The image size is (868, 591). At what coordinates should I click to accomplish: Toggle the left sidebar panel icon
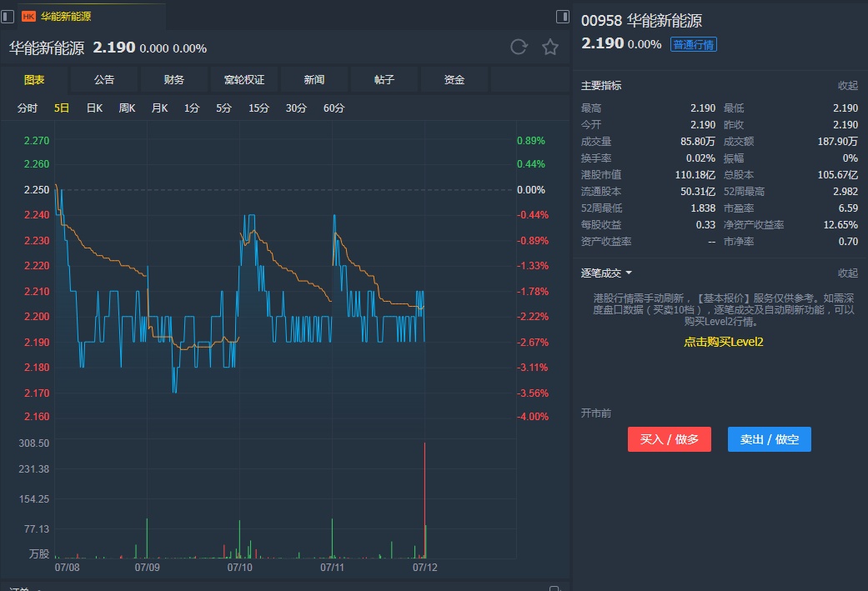8,17
